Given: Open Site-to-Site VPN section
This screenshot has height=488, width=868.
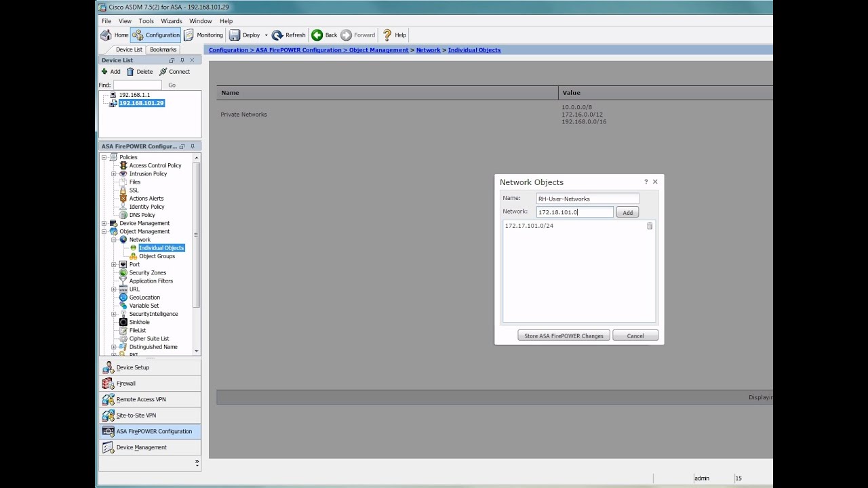Looking at the screenshot, I should click(150, 415).
